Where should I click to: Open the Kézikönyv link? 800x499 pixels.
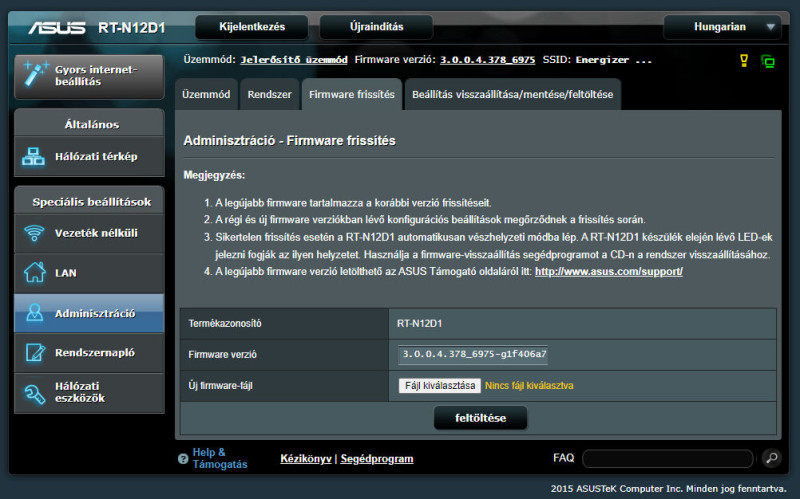click(x=306, y=459)
